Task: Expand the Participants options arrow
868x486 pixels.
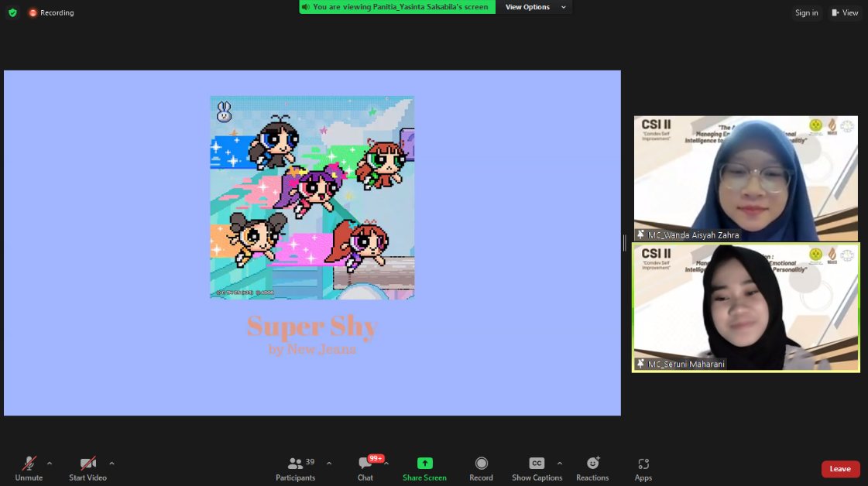Action: click(329, 464)
